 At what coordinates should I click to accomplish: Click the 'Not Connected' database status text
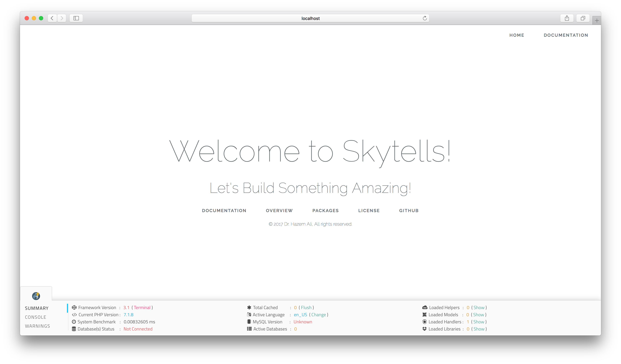click(x=138, y=329)
